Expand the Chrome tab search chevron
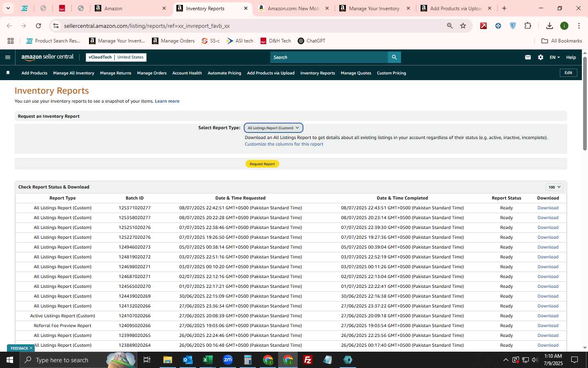 coord(8,8)
